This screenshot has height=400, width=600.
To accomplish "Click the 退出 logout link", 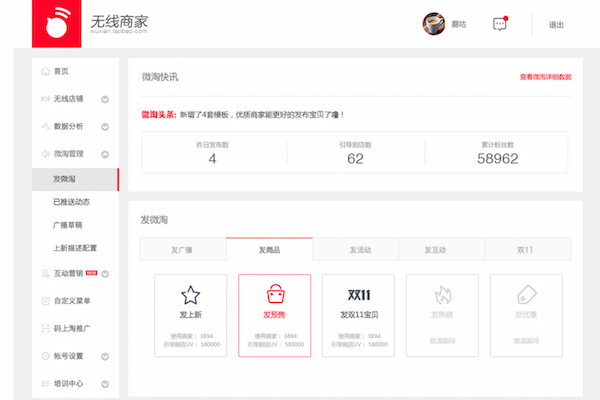I will 556,25.
